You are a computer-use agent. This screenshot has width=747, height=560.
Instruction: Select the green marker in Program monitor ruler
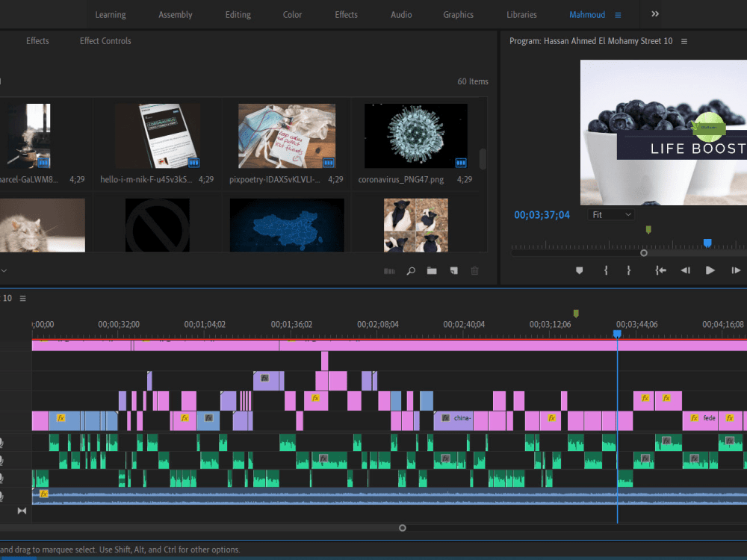[648, 230]
